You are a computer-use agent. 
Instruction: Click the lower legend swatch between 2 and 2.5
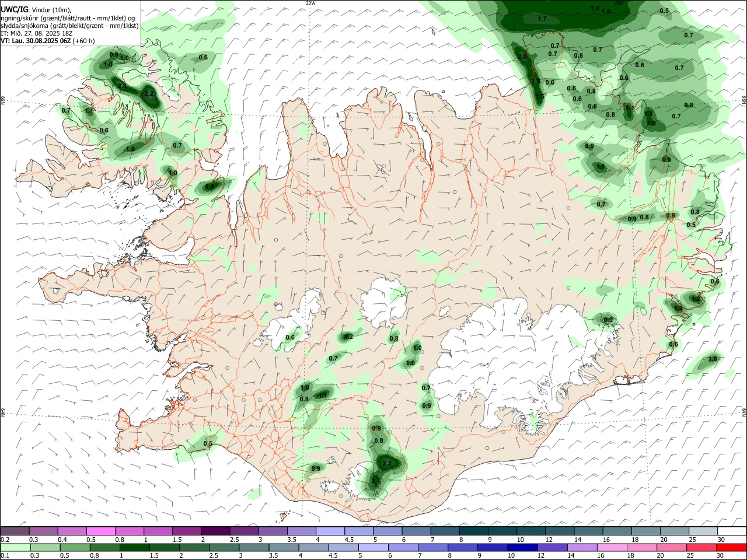pos(194,548)
